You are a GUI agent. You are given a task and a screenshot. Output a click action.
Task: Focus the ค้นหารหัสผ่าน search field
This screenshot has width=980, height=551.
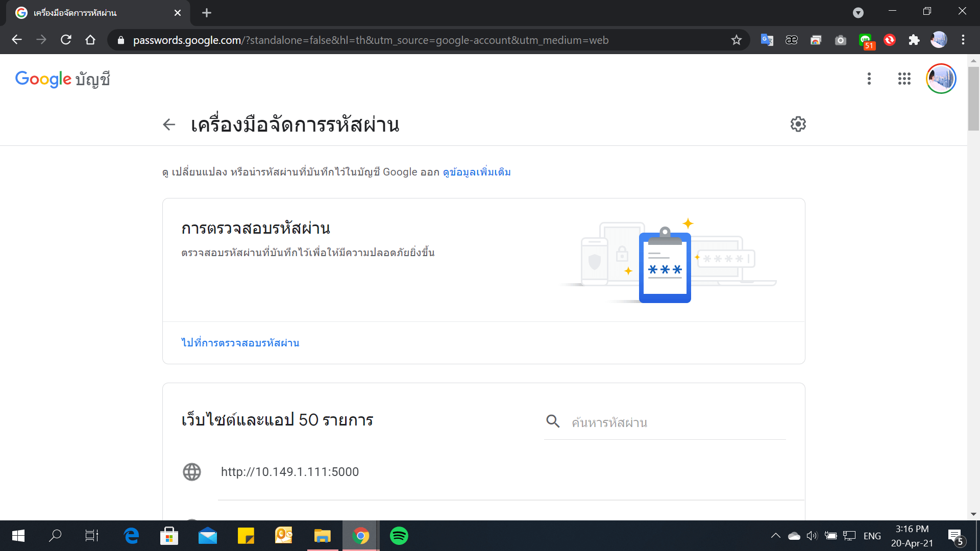678,422
